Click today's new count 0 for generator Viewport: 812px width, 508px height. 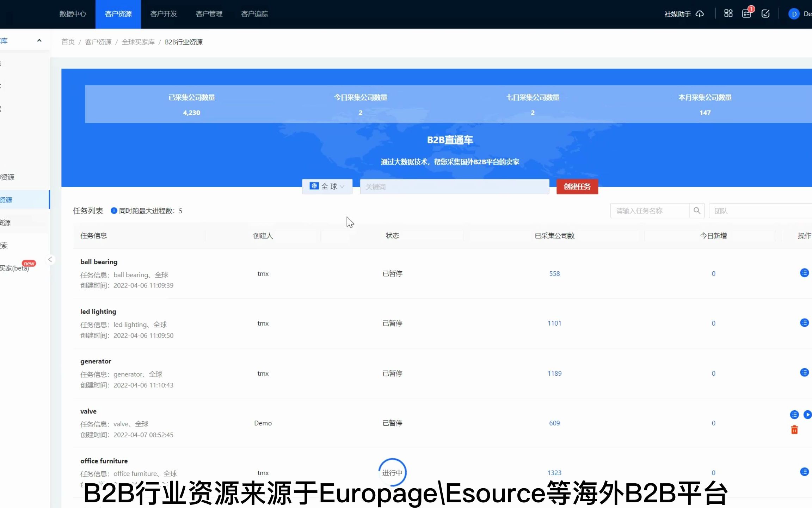[x=713, y=373]
